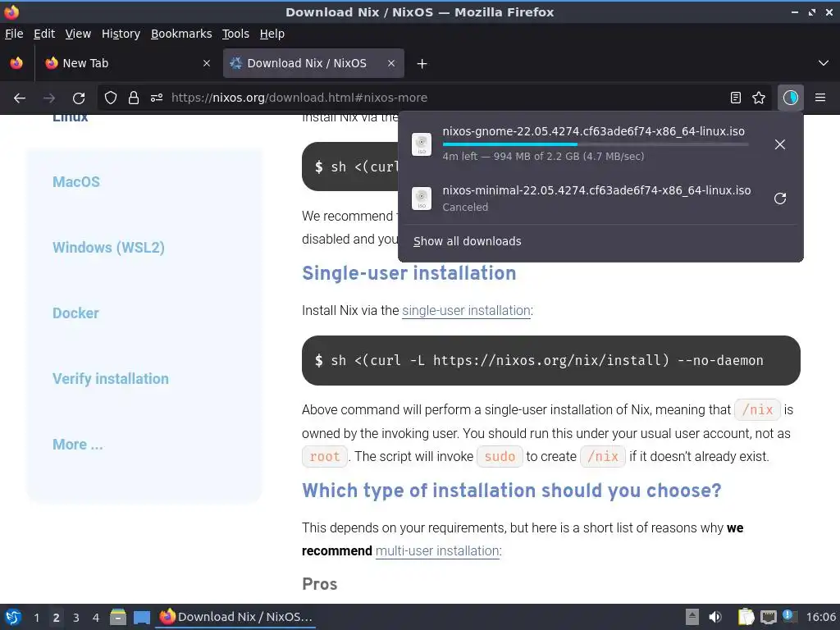
Task: Select the Download Nix / NixOS tab
Action: [x=313, y=63]
